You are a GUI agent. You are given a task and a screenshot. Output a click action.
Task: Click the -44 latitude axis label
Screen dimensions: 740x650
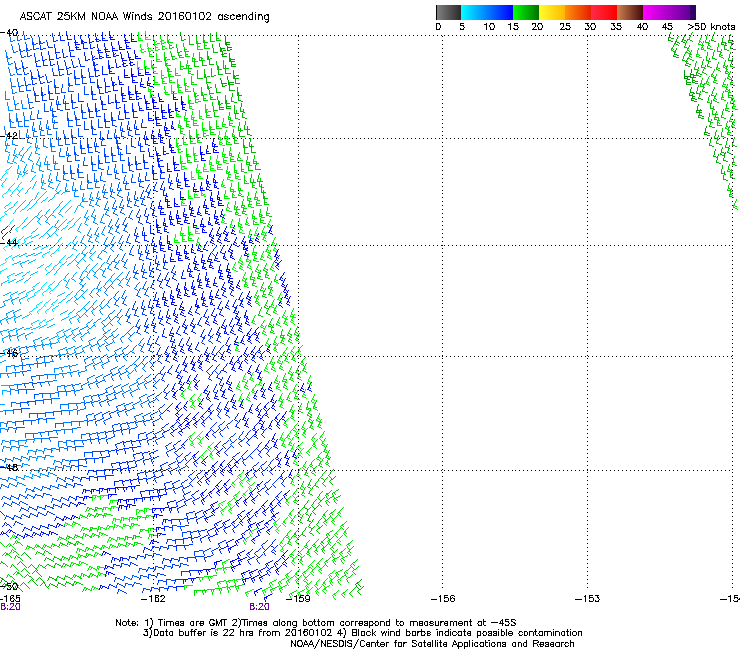(x=9, y=243)
